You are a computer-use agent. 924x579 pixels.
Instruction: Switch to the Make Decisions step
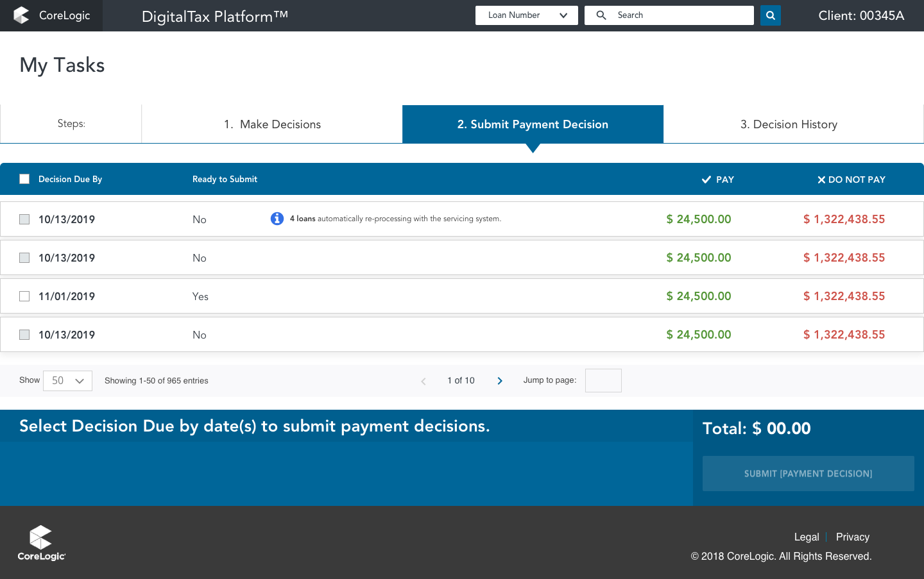coord(272,124)
